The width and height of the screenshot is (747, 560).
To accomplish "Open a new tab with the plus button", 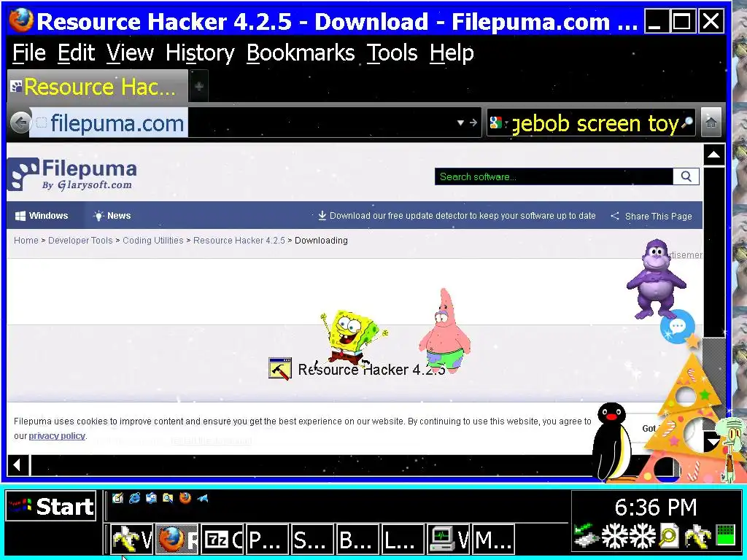I will coord(199,86).
